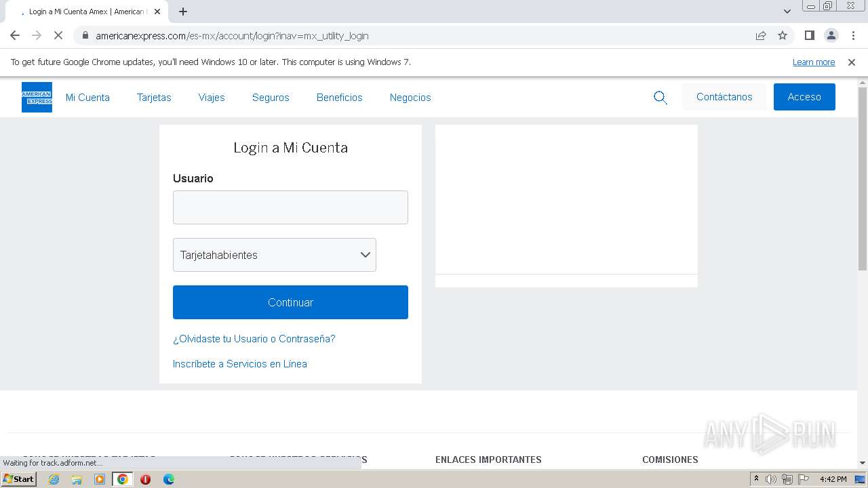Launch Internet Explorer from taskbar
Screen dimensions: 868x488
click(54, 479)
